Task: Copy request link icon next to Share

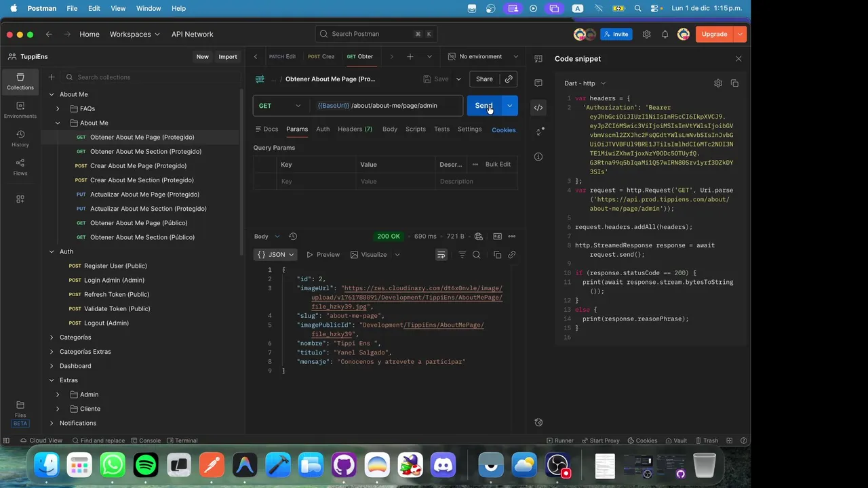Action: pyautogui.click(x=509, y=79)
